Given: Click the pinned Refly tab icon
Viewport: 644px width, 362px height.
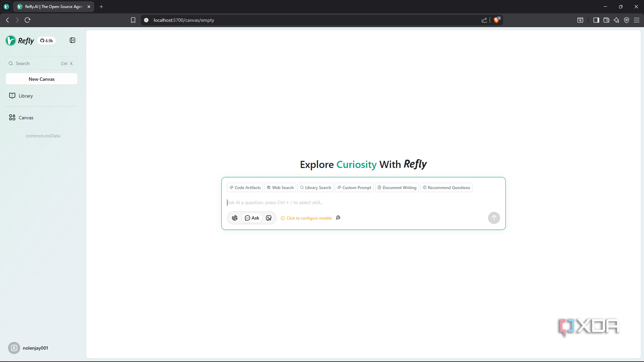Looking at the screenshot, I should pyautogui.click(x=6, y=7).
